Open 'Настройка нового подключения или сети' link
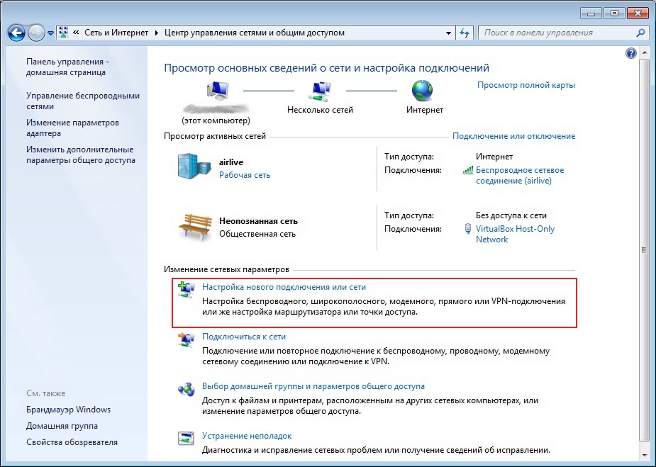Image resolution: width=656 pixels, height=467 pixels. [x=284, y=287]
